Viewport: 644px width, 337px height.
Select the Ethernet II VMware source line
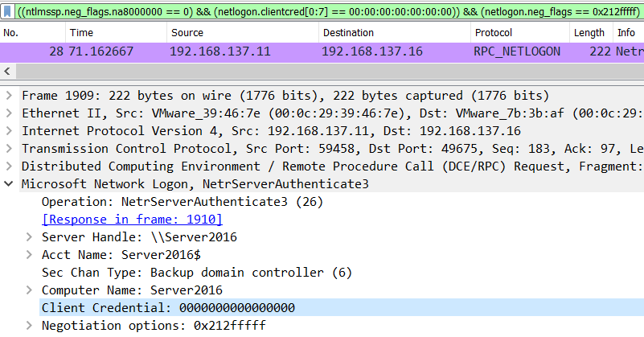[x=333, y=113]
